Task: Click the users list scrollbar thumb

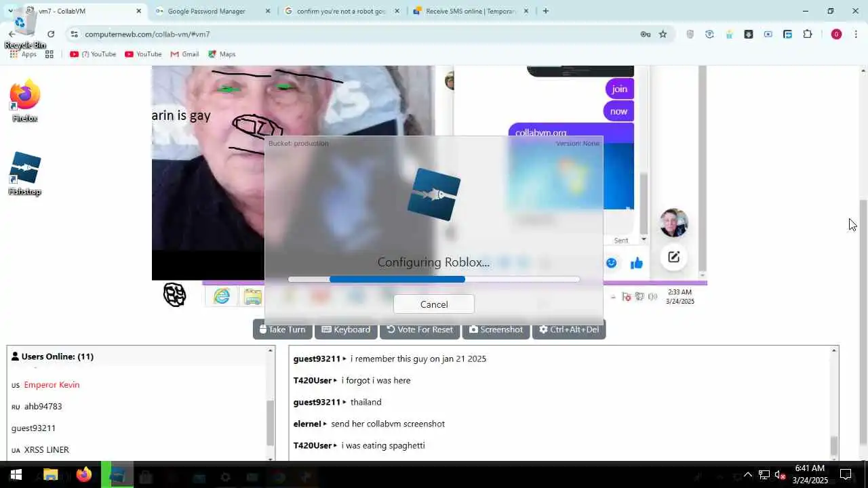Action: [x=271, y=423]
